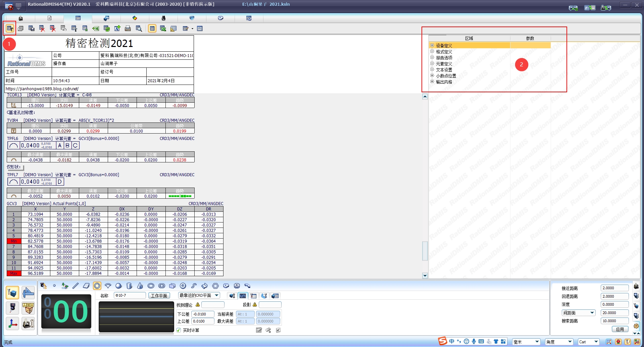Select the cylinder feature tool
The height and width of the screenshot is (347, 644).
pyautogui.click(x=129, y=286)
